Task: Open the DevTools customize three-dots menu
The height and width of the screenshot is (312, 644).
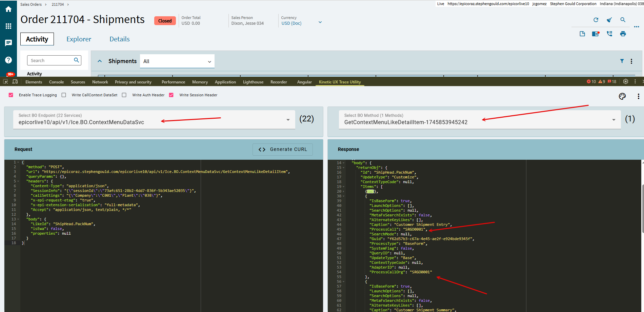Action: click(x=635, y=82)
